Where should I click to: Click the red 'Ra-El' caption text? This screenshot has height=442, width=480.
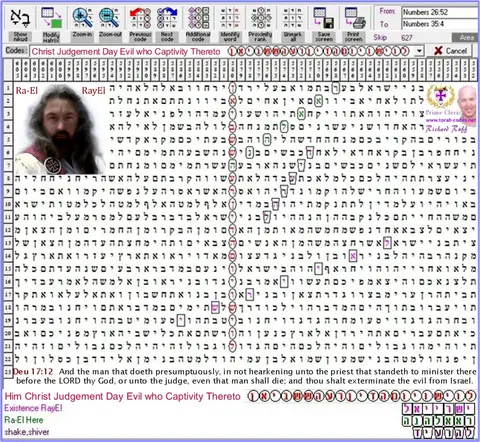point(27,90)
